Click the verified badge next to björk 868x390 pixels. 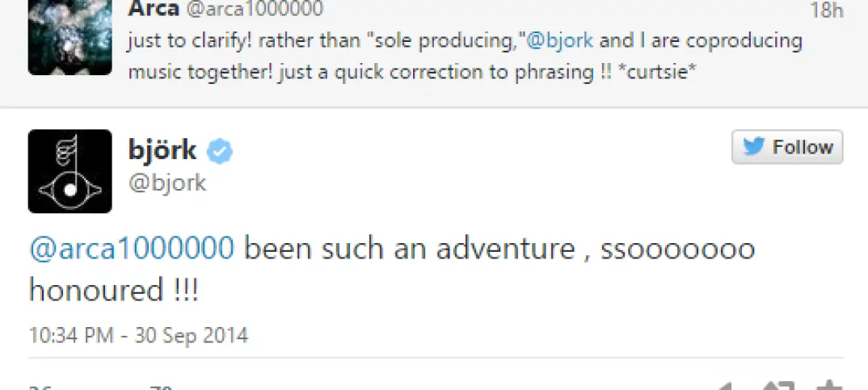click(219, 149)
